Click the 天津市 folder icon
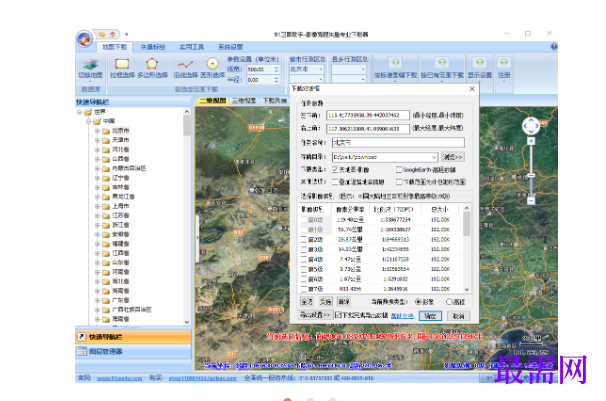 click(x=106, y=140)
